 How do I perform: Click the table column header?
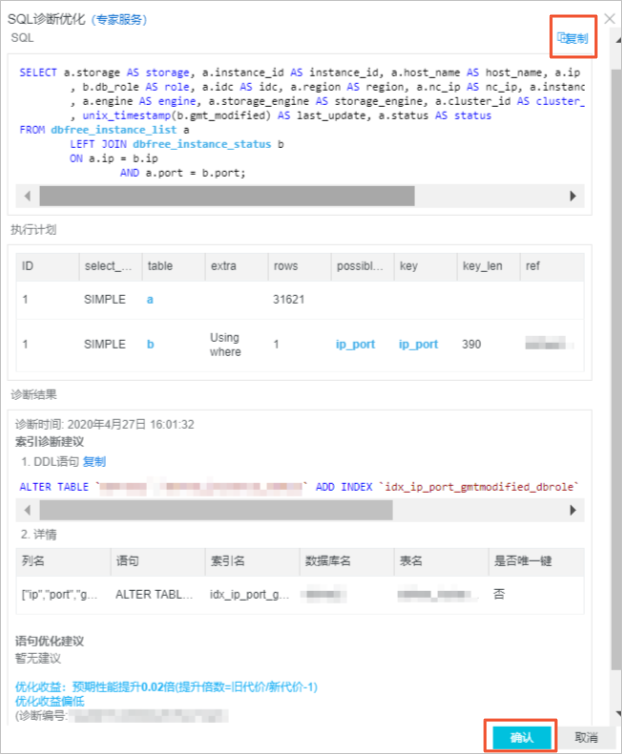coord(174,266)
